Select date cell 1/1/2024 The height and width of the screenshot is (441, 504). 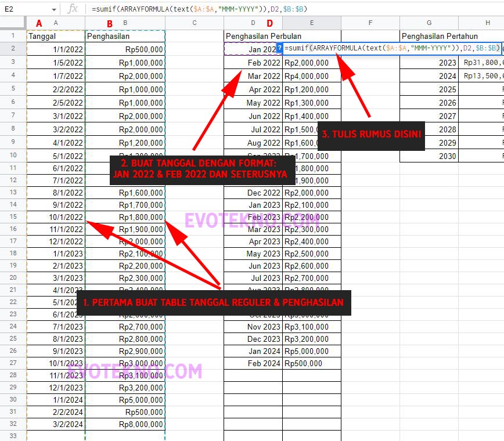(x=56, y=400)
